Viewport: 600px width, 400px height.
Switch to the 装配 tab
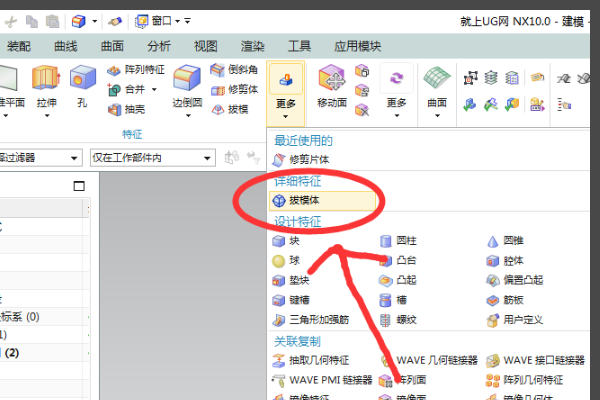(x=18, y=46)
